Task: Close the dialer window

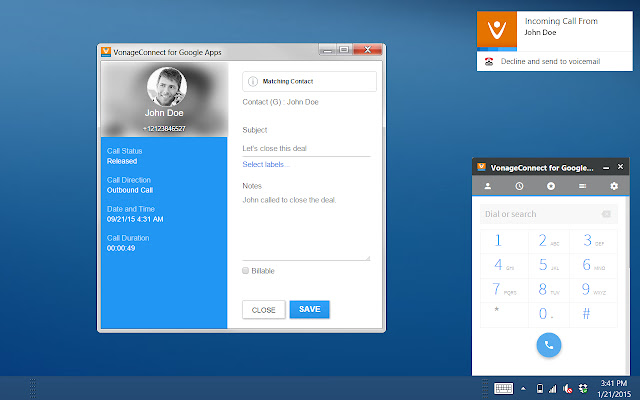Action: pos(620,167)
